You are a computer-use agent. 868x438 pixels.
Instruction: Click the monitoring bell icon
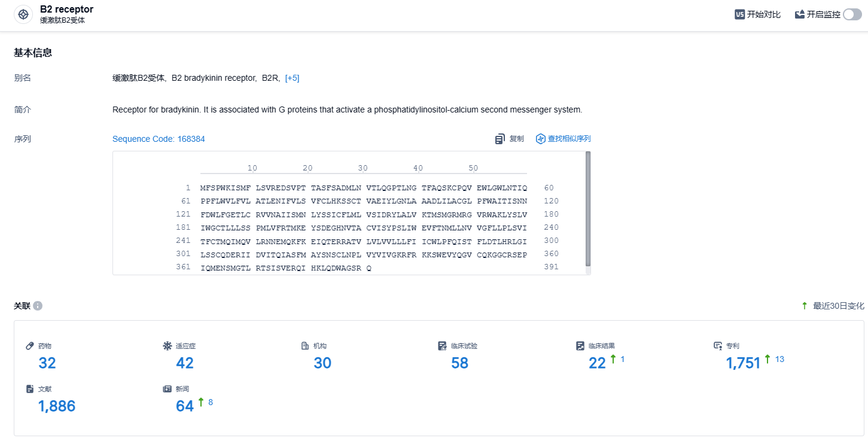[800, 14]
